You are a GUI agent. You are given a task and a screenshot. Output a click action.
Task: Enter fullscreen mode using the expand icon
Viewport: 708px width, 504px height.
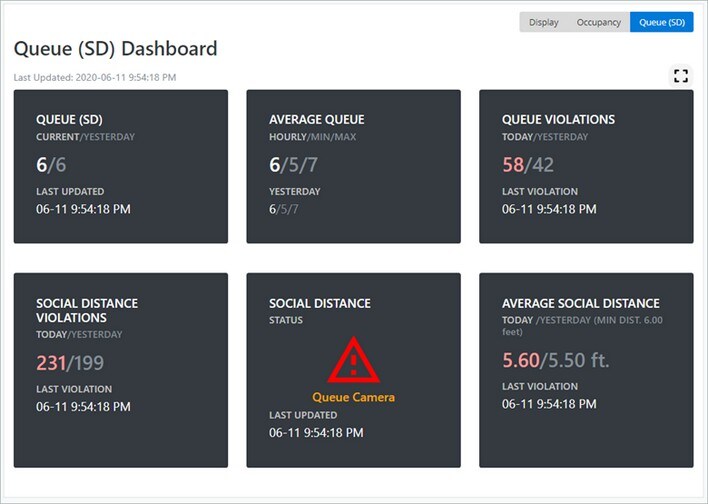[681, 76]
